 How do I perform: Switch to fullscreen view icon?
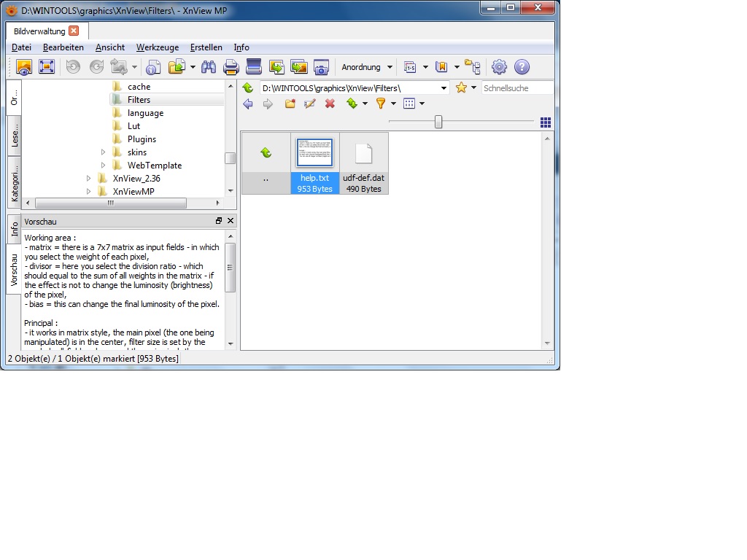coord(47,67)
